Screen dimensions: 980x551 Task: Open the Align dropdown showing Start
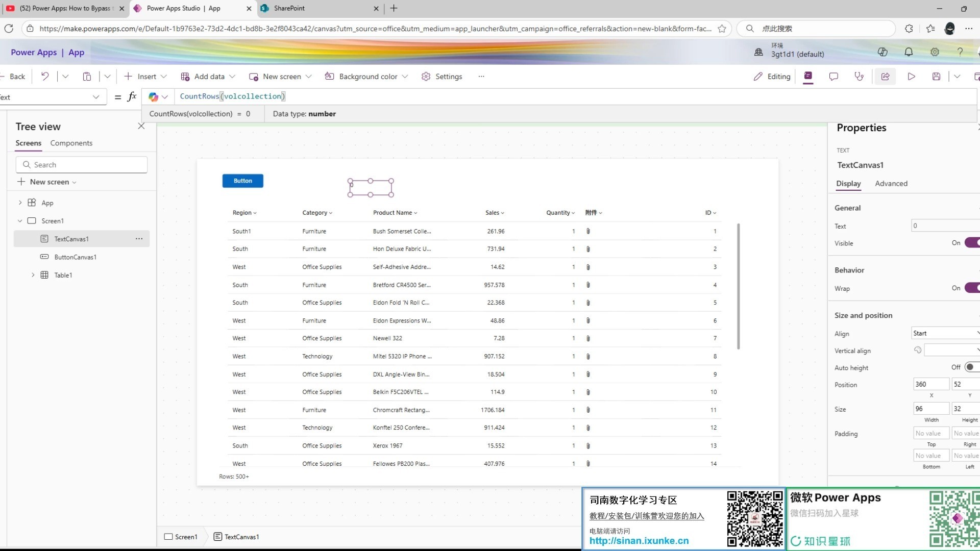click(945, 333)
